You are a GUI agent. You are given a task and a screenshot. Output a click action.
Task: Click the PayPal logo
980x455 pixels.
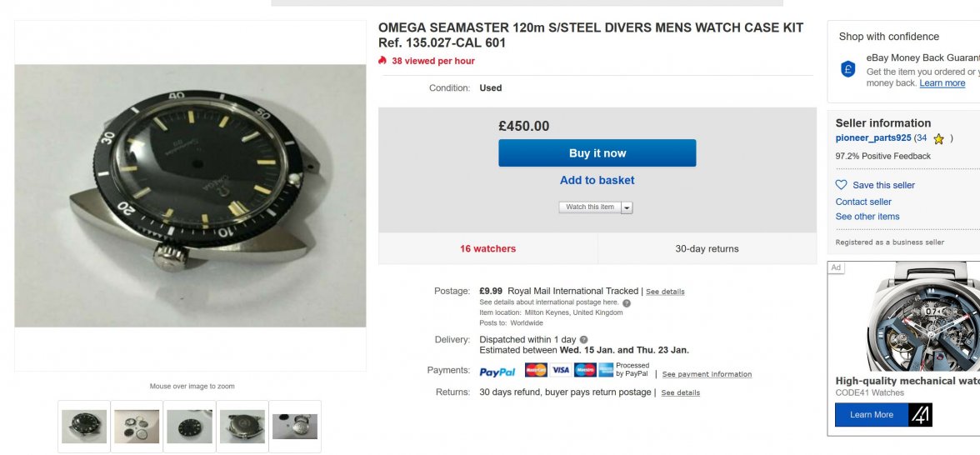497,372
